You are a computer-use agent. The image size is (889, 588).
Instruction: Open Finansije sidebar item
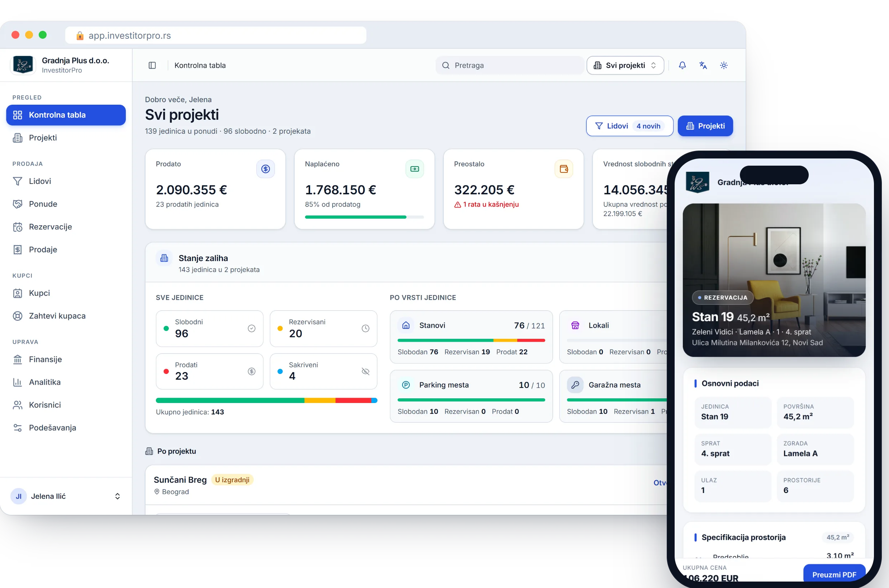(x=66, y=359)
